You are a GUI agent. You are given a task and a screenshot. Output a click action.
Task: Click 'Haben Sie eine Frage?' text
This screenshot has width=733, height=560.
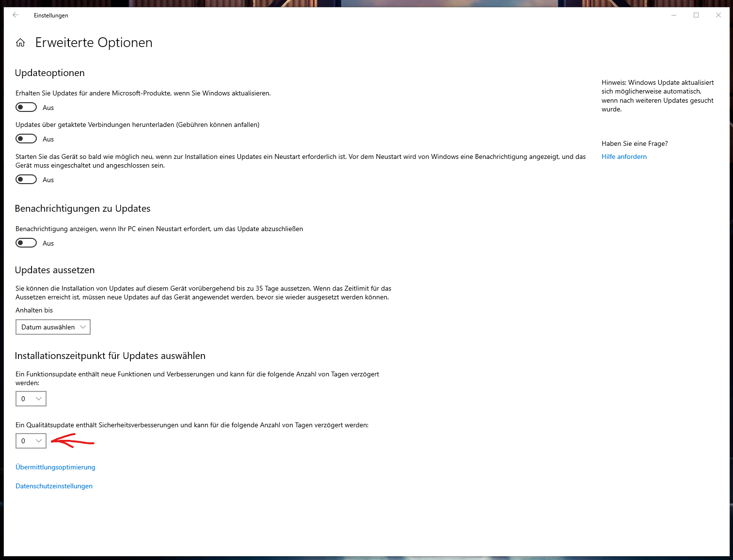(635, 143)
